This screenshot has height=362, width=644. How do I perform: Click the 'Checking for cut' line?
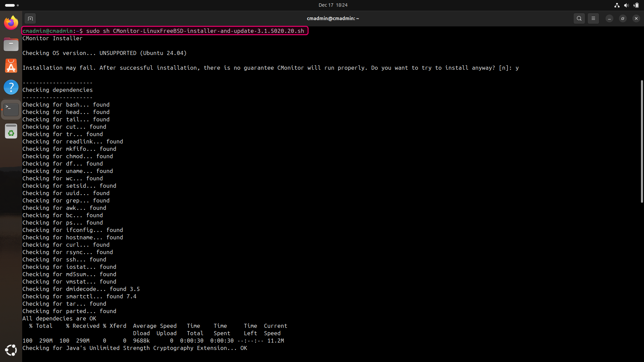point(64,127)
